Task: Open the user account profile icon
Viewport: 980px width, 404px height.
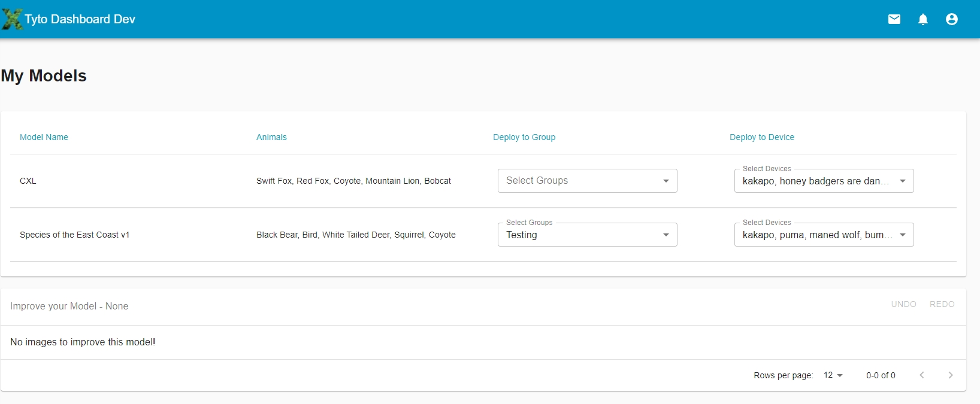Action: [952, 19]
